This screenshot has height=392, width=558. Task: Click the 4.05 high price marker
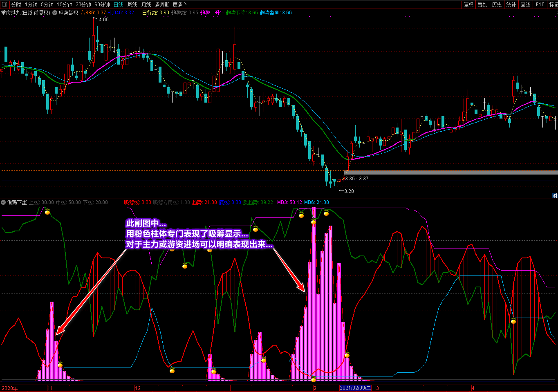(x=104, y=20)
